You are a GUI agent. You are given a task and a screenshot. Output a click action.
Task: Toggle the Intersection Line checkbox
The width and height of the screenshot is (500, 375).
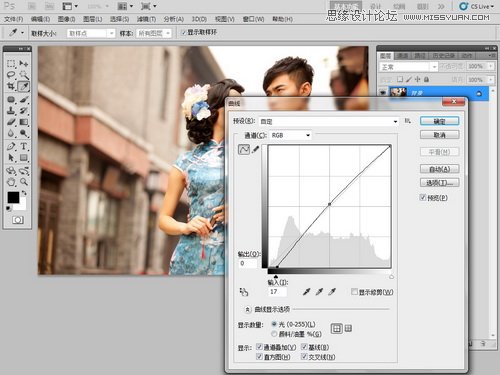click(x=304, y=356)
